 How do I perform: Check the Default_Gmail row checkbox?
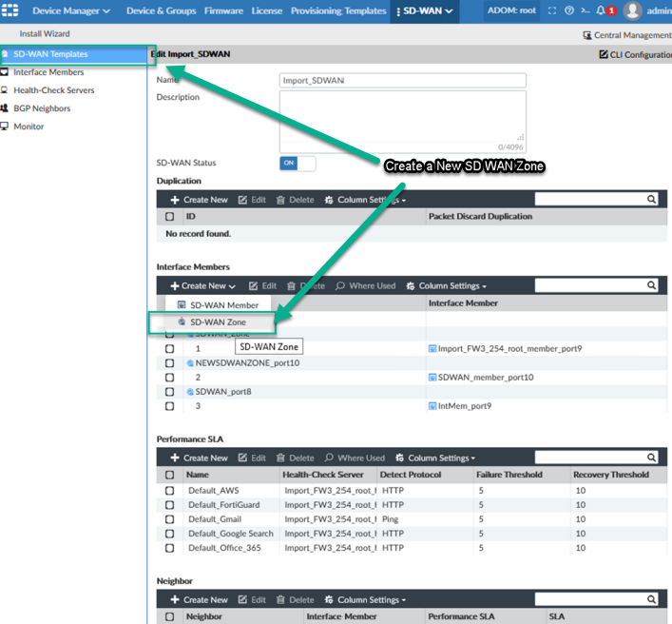(x=170, y=519)
